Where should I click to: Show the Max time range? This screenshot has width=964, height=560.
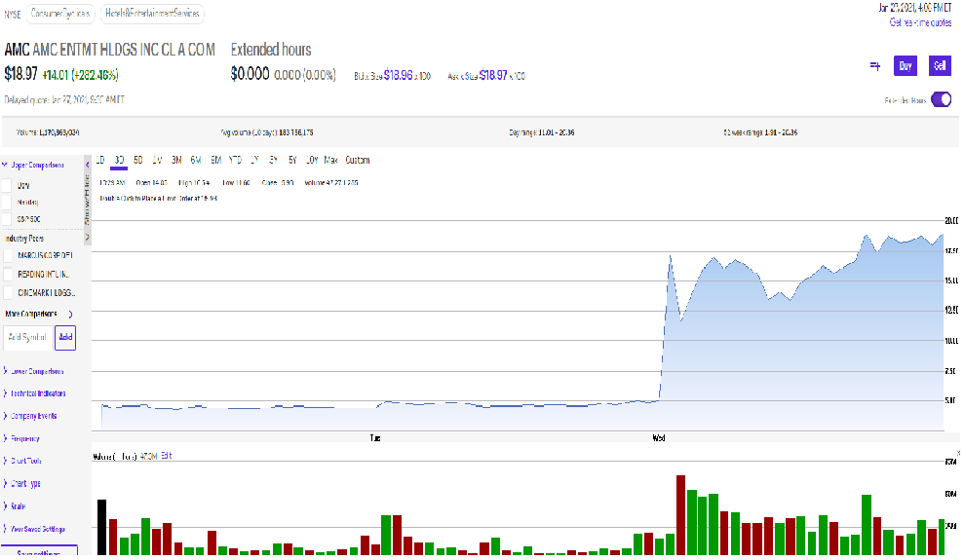tap(330, 161)
